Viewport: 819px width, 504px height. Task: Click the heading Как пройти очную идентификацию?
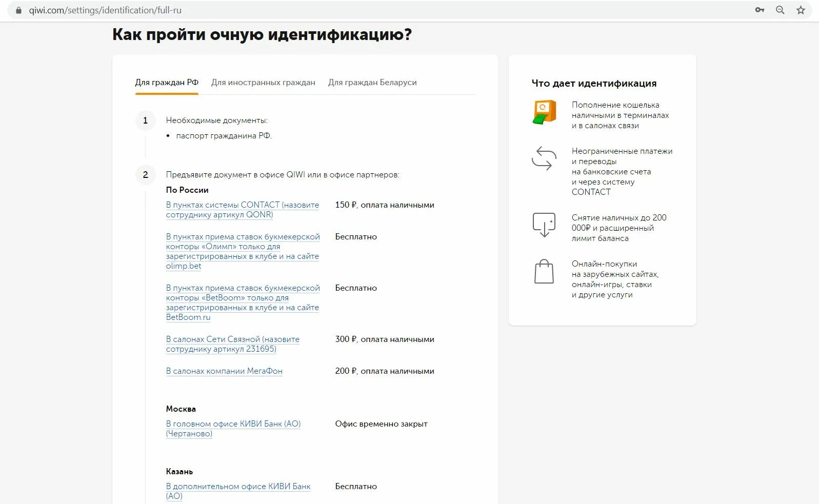[x=262, y=35]
